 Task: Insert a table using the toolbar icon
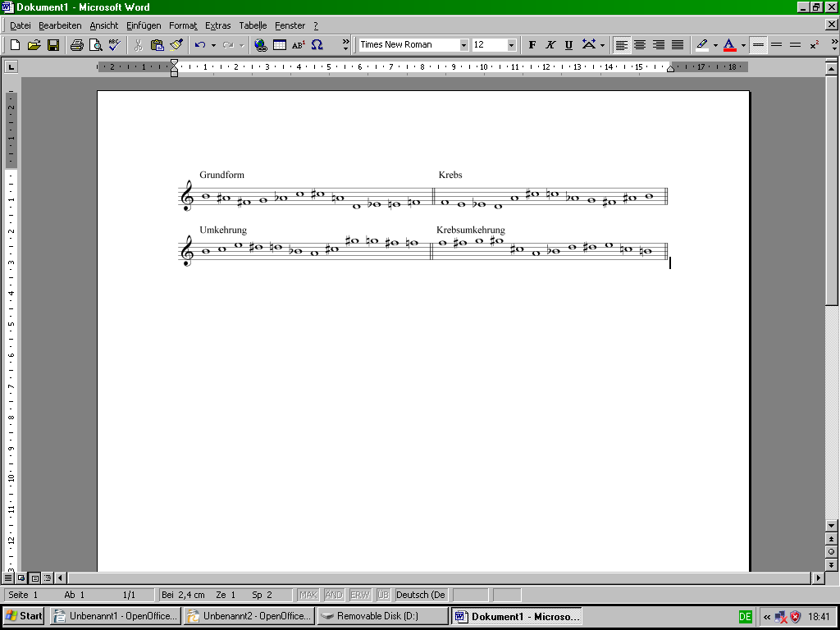[x=280, y=45]
